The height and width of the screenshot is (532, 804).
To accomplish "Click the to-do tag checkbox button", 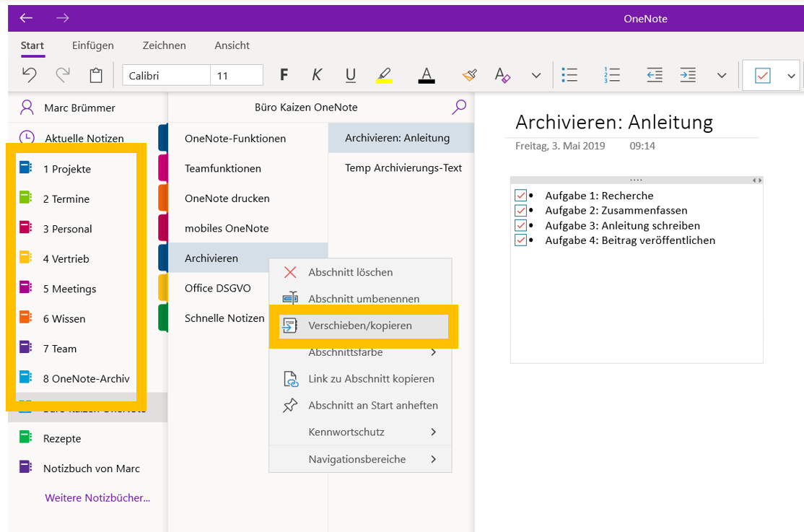I will click(762, 75).
